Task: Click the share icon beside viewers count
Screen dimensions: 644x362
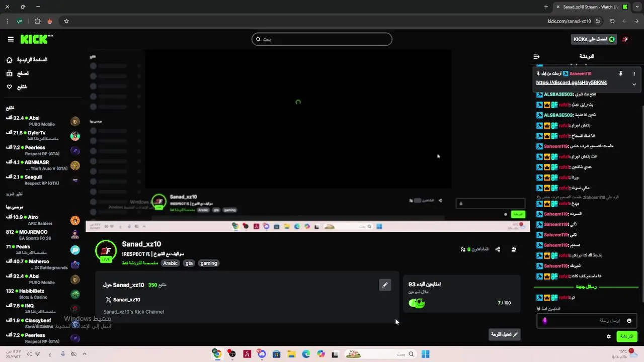Action: point(498,249)
